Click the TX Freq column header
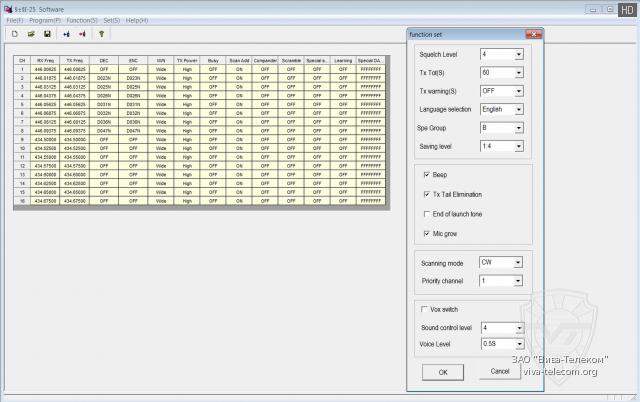This screenshot has width=640, height=402. click(75, 60)
